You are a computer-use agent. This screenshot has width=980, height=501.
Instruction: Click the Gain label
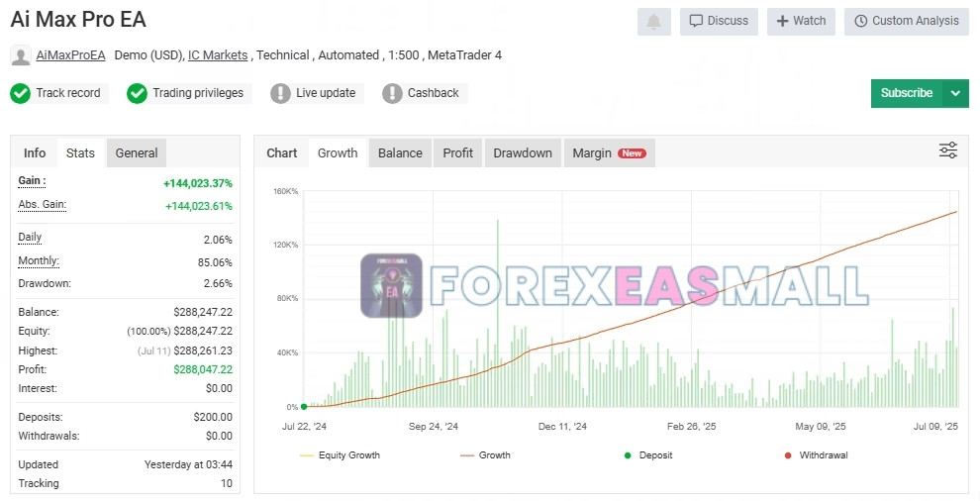tap(32, 181)
